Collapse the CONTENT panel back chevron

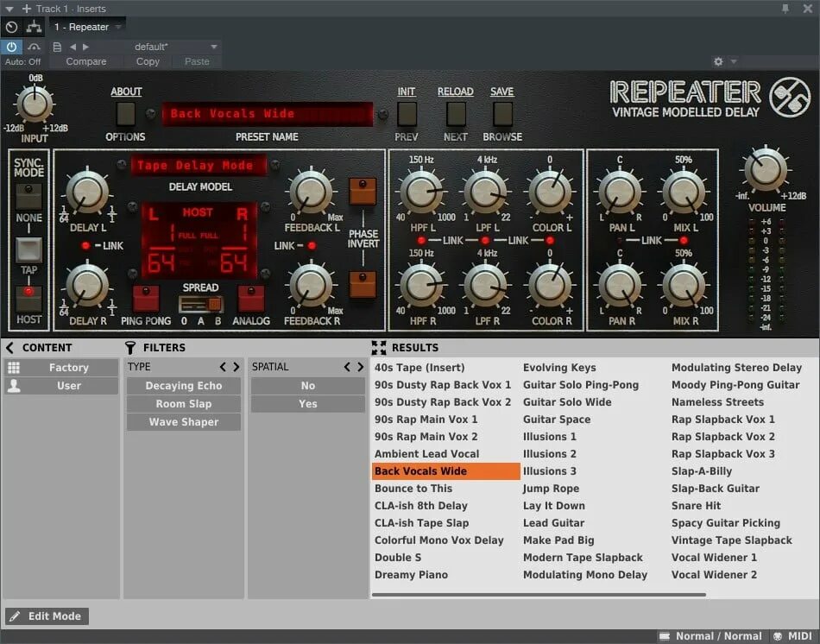click(x=9, y=347)
